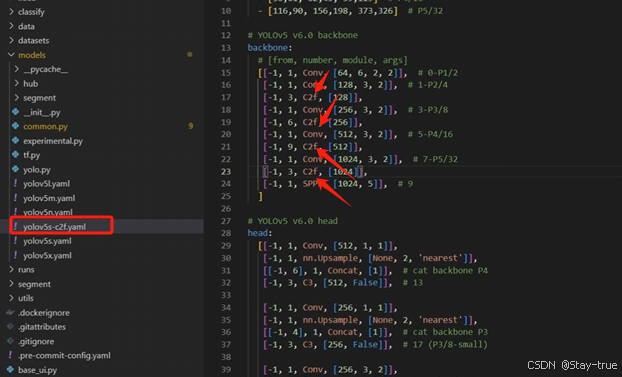Click comment '# cat backbone P4'
Viewport: 622px width, 377px height.
coord(445,270)
